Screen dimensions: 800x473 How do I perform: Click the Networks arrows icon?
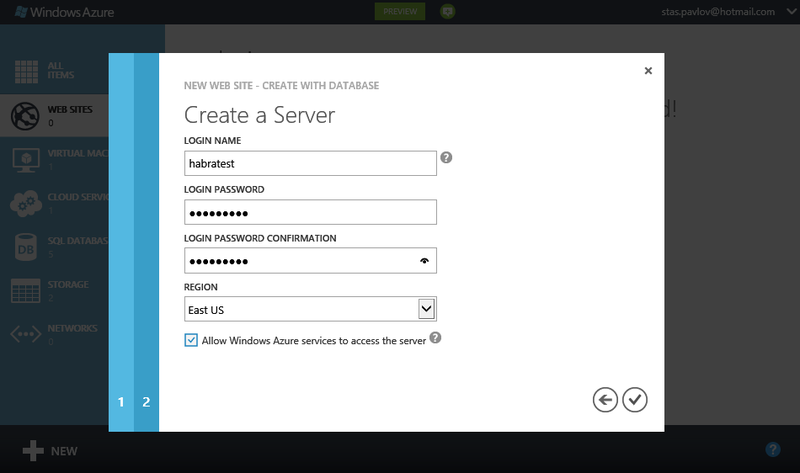coord(26,335)
